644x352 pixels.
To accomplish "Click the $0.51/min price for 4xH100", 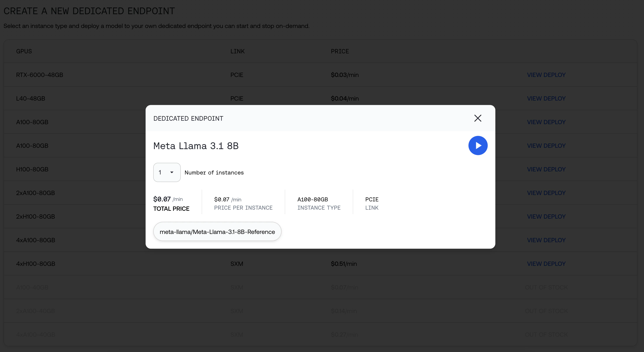I will coord(344,264).
